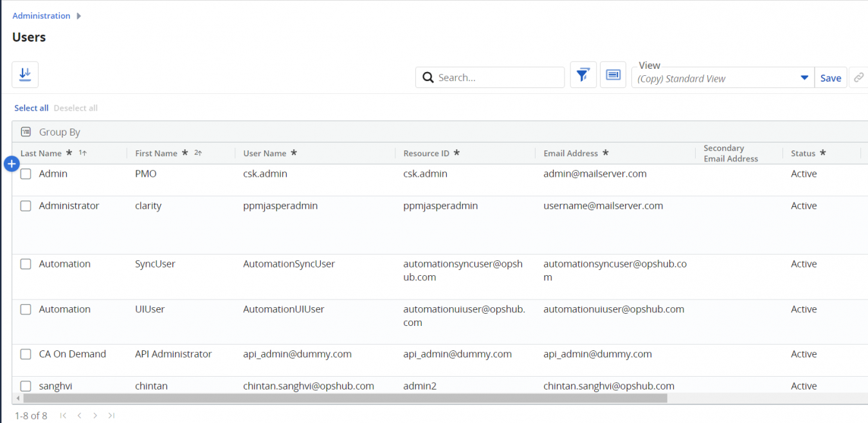Click the export download icon
This screenshot has width=868, height=423.
[x=25, y=75]
